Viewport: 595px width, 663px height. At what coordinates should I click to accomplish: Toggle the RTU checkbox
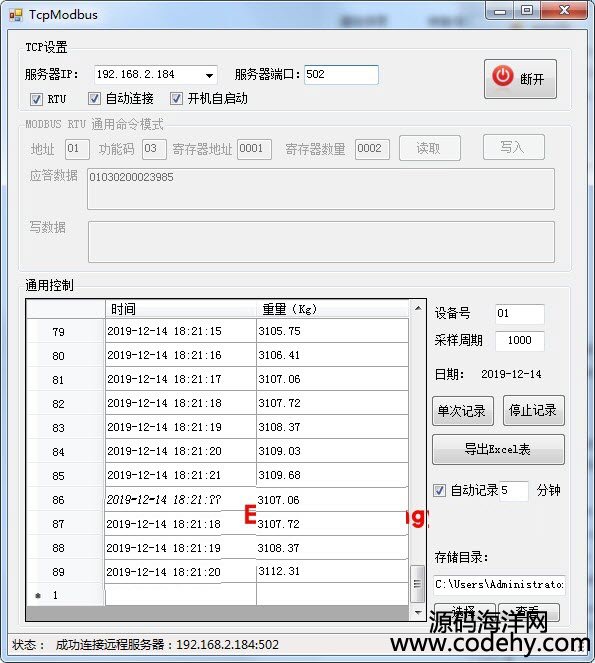[36, 99]
